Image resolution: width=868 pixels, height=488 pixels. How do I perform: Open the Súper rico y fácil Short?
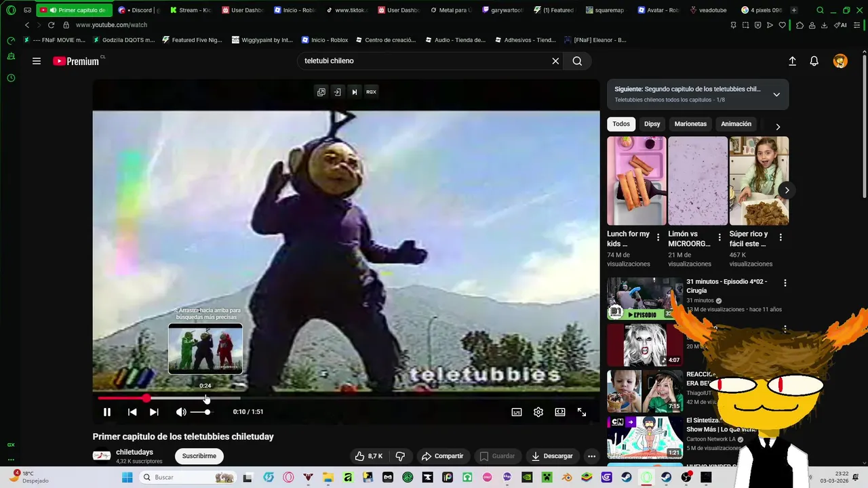759,181
